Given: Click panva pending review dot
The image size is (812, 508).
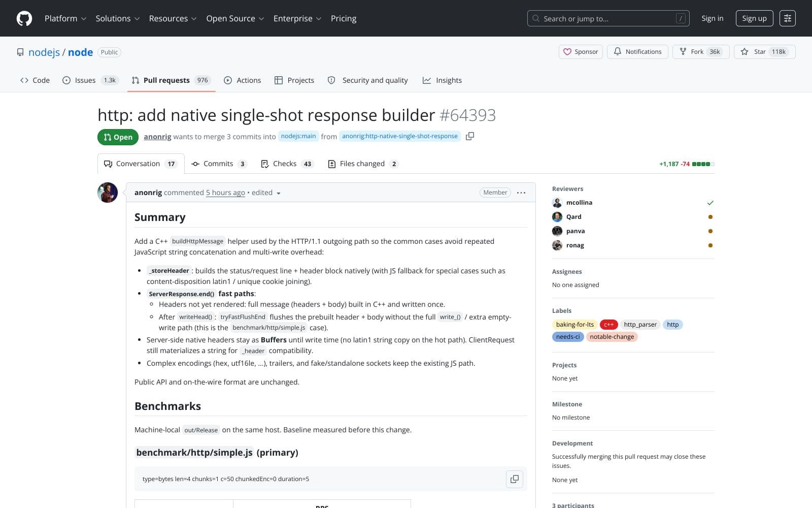Looking at the screenshot, I should coord(710,231).
